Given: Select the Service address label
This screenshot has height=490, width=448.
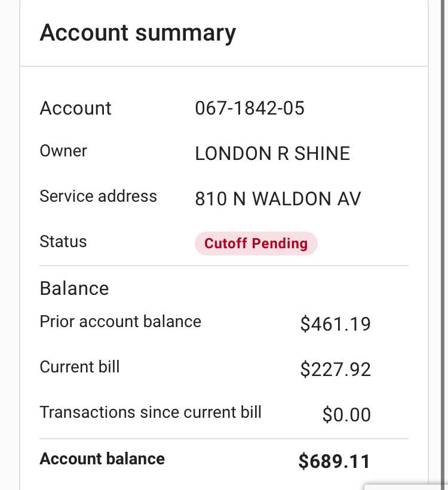Looking at the screenshot, I should click(98, 196).
